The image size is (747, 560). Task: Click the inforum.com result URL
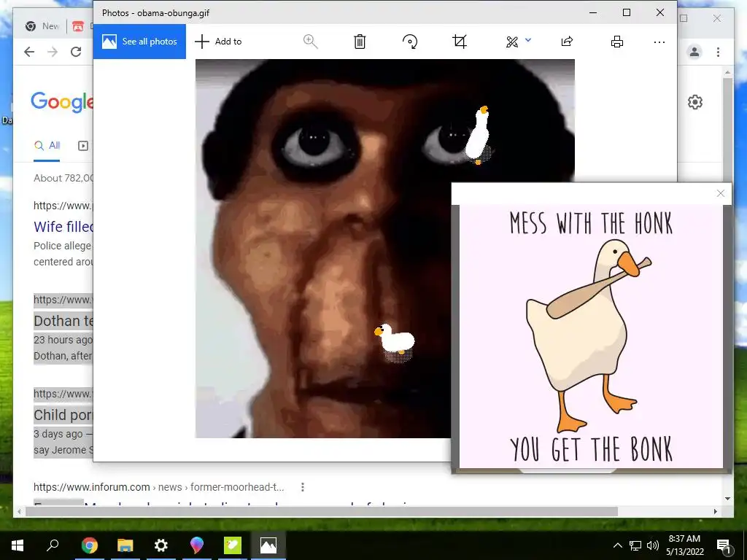coord(158,486)
